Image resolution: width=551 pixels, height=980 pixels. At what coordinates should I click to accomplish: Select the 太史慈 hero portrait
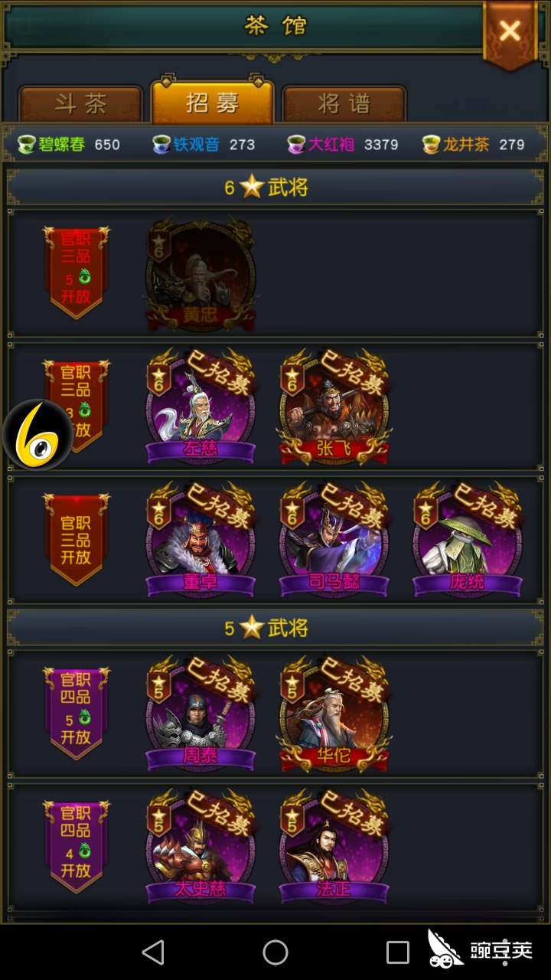(x=201, y=847)
